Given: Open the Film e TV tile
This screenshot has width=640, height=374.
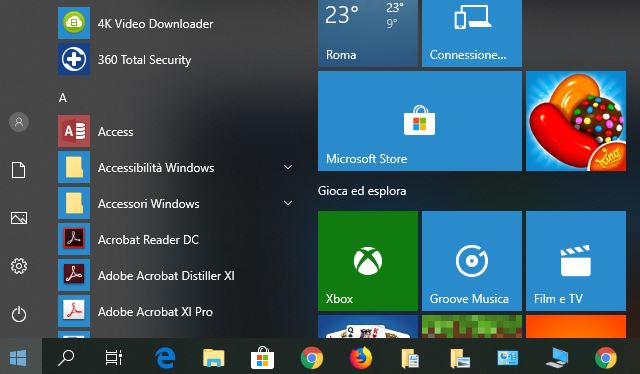Looking at the screenshot, I should 576,261.
